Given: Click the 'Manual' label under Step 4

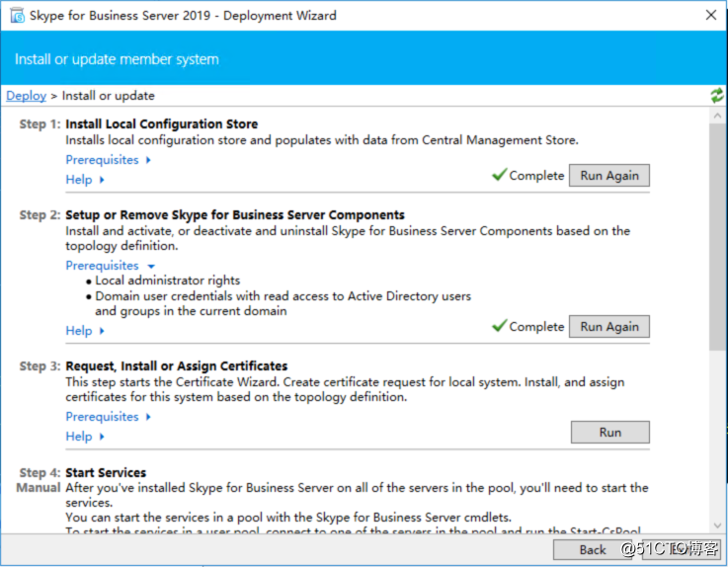Looking at the screenshot, I should [39, 488].
